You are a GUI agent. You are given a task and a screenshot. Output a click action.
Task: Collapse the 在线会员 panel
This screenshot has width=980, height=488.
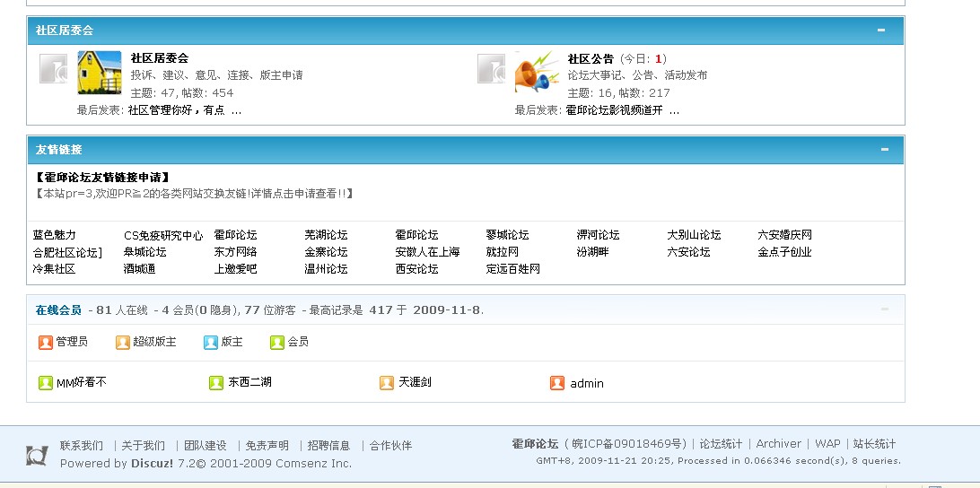click(x=884, y=309)
